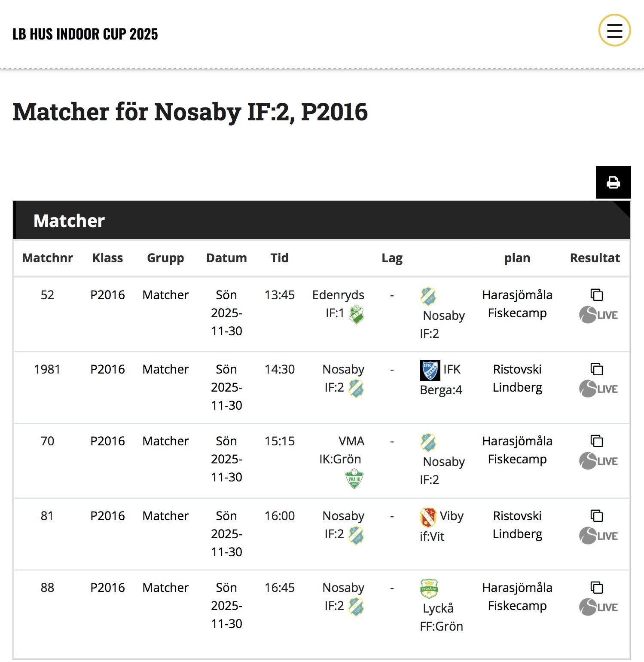Open LIVE icon for match 1981
Viewport: 644px width, 662px height.
[598, 389]
